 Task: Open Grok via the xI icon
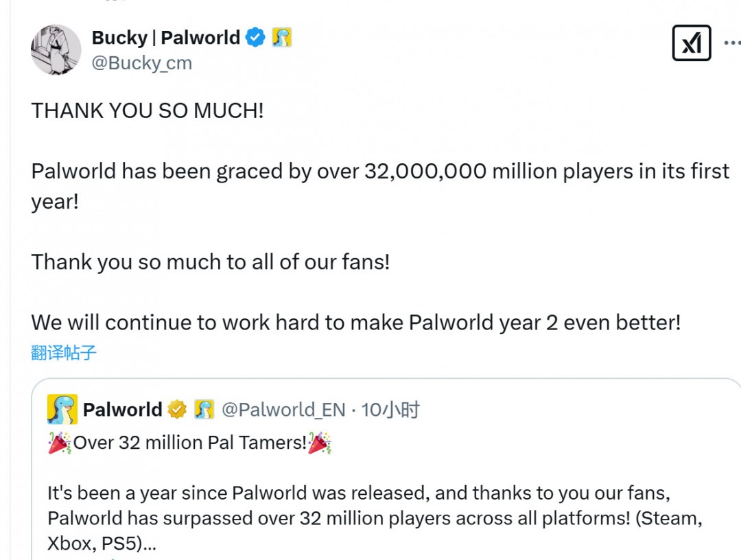coord(691,43)
